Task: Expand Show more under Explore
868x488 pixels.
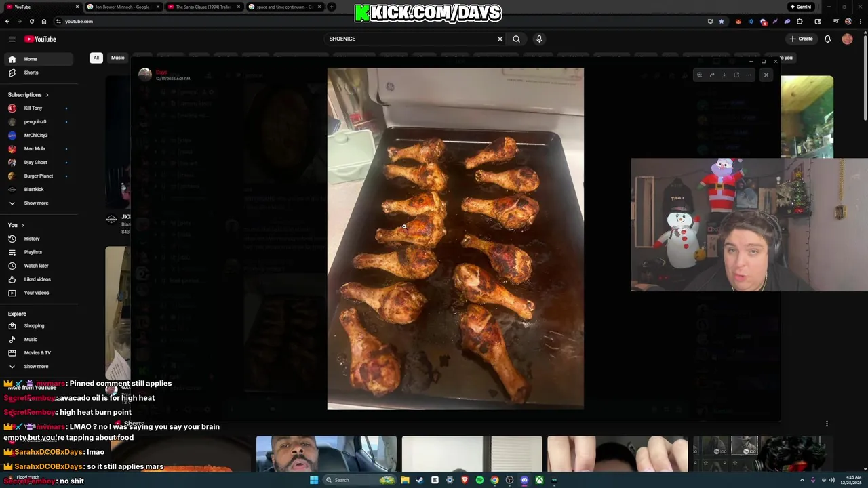Action: [x=39, y=367]
